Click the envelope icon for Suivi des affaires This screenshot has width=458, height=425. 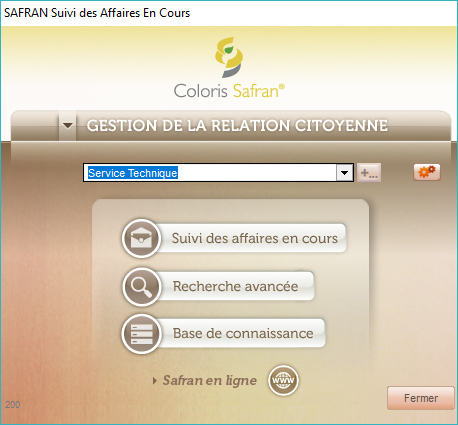142,238
